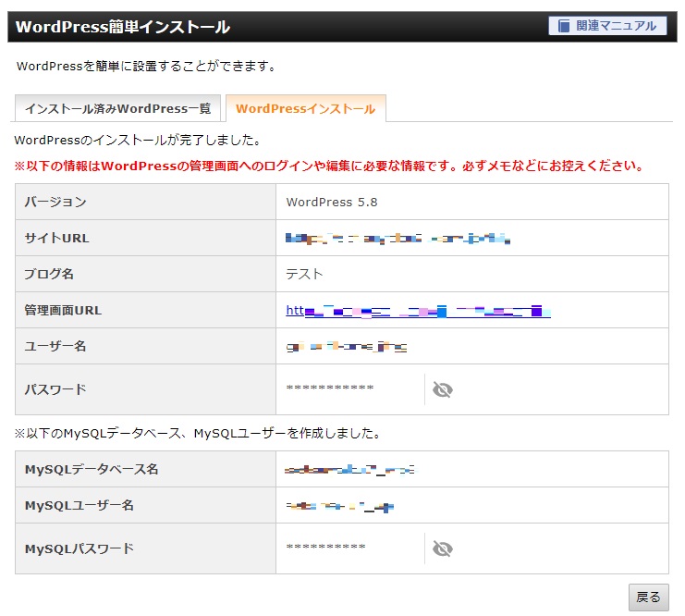This screenshot has width=685, height=616.
Task: Click the masked パスワード asterisk field
Action: pos(330,388)
